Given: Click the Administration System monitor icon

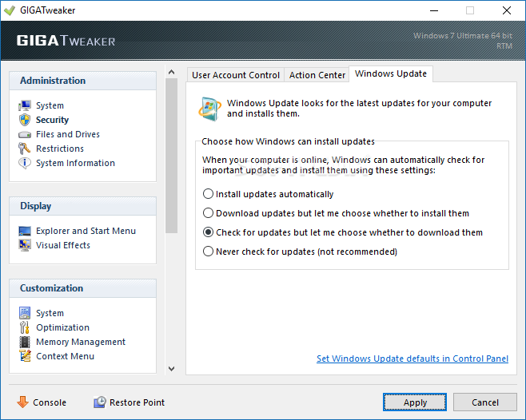Looking at the screenshot, I should click(25, 105).
